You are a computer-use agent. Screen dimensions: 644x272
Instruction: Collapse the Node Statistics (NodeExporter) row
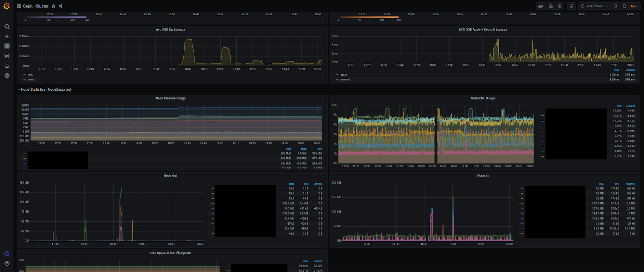point(45,89)
